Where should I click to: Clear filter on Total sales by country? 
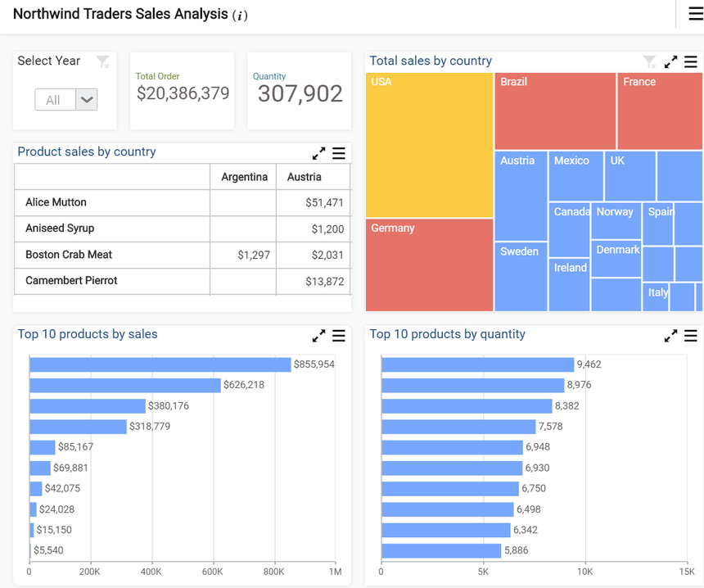click(649, 61)
